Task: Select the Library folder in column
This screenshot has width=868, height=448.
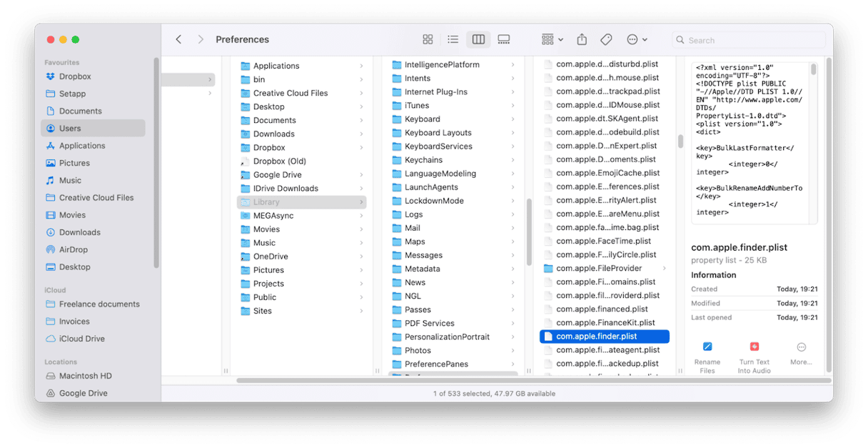Action: [x=301, y=202]
